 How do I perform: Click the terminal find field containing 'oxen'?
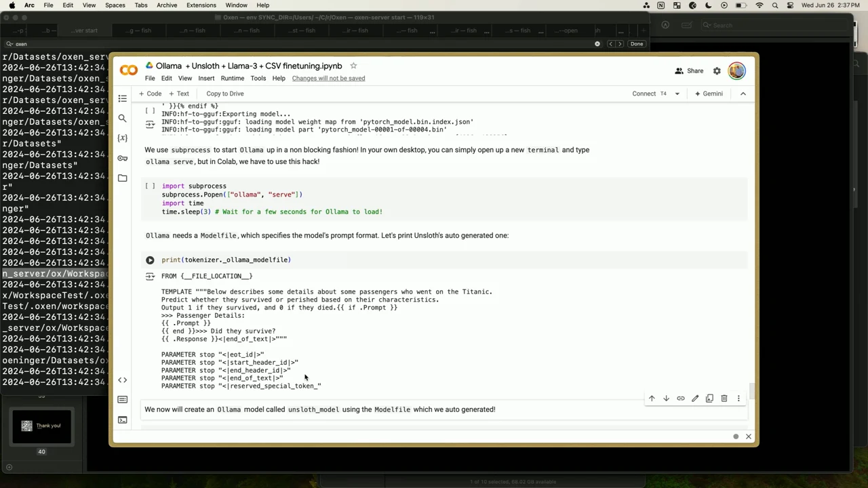coord(302,44)
